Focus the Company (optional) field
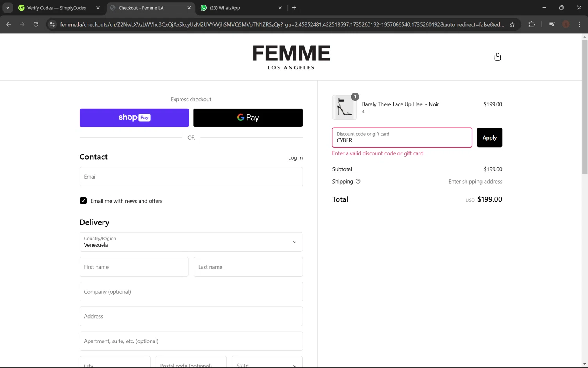588x368 pixels. click(191, 291)
